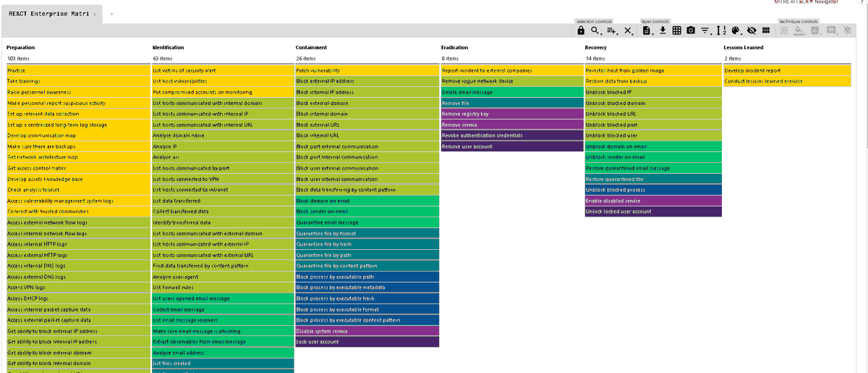Click 'Block process by executable path'
The image size is (868, 373).
367,277
